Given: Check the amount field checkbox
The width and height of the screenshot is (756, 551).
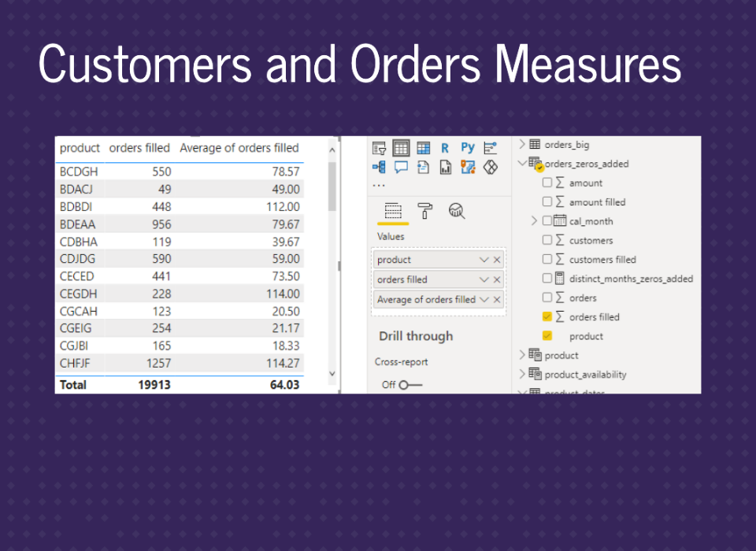Looking at the screenshot, I should click(x=547, y=183).
